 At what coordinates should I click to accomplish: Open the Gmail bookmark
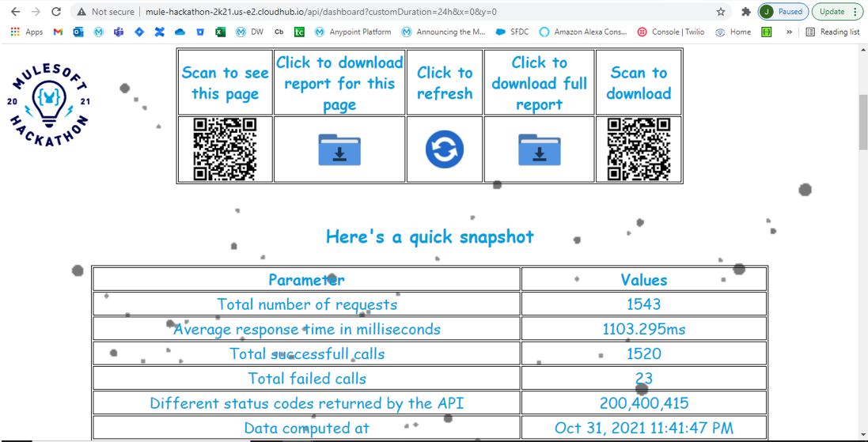[58, 32]
